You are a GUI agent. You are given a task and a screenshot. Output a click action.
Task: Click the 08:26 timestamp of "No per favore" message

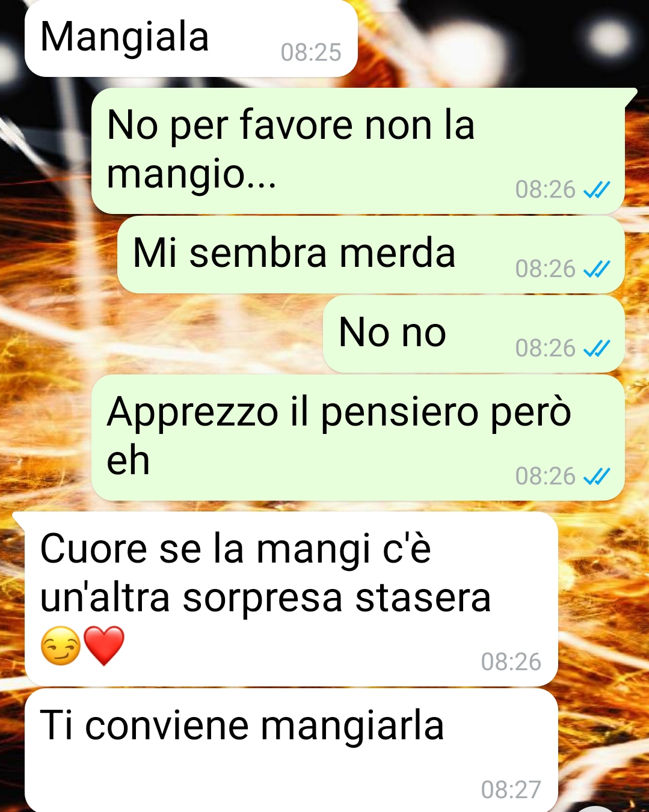click(546, 190)
